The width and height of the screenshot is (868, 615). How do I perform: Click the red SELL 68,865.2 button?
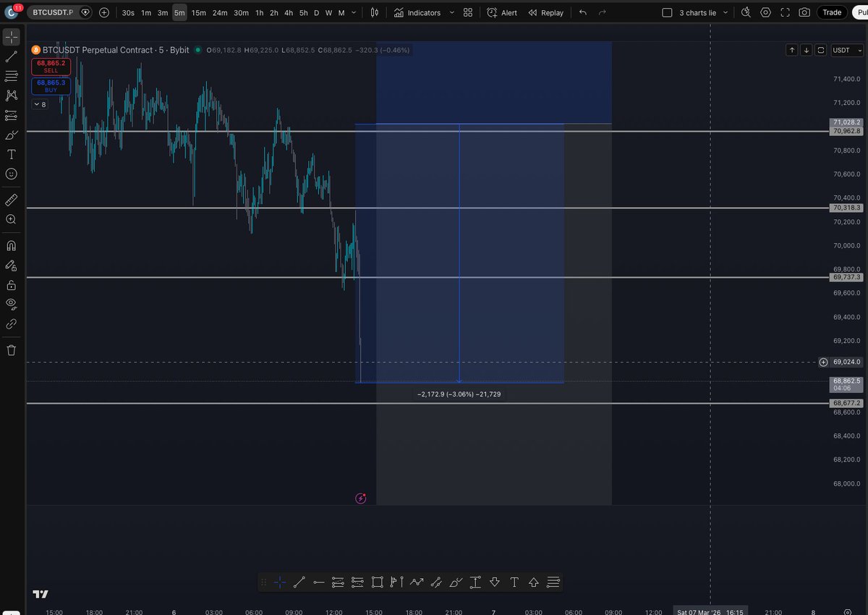point(51,67)
